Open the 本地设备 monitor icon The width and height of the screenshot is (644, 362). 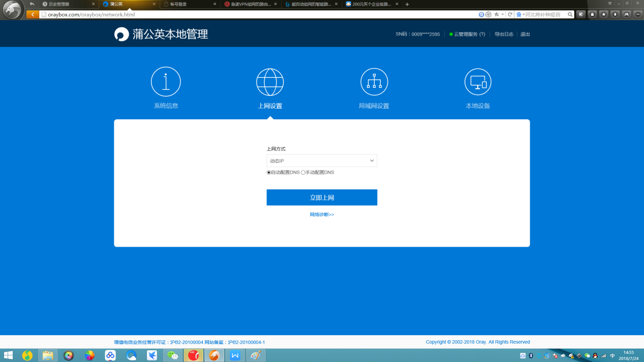(x=478, y=82)
